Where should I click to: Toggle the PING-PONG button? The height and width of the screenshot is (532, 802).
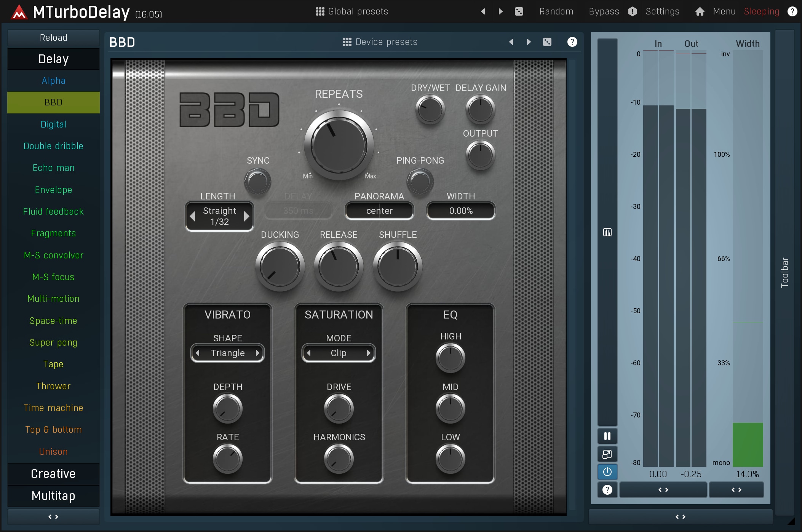tap(420, 182)
